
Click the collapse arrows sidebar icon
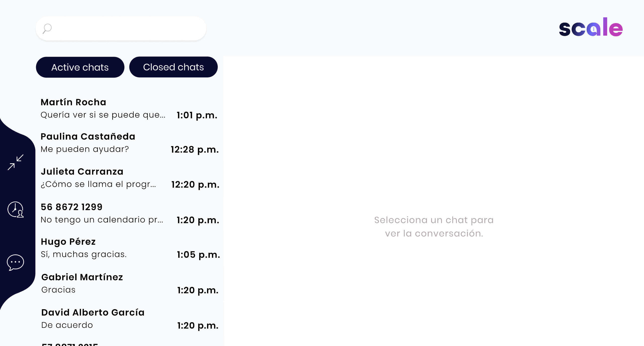(15, 162)
